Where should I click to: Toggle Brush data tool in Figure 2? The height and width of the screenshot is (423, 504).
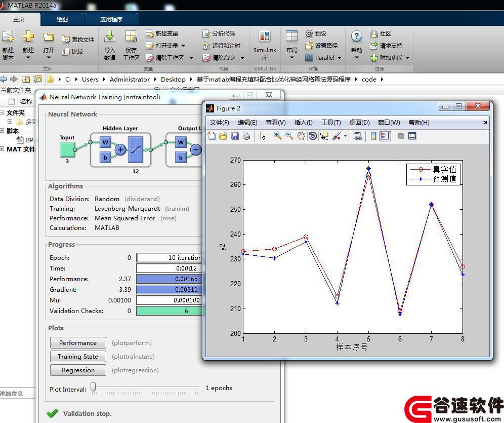coord(336,136)
